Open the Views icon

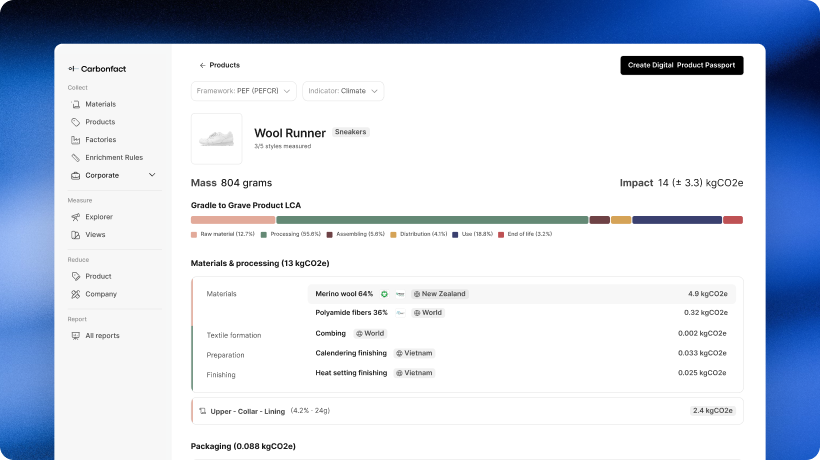point(76,235)
